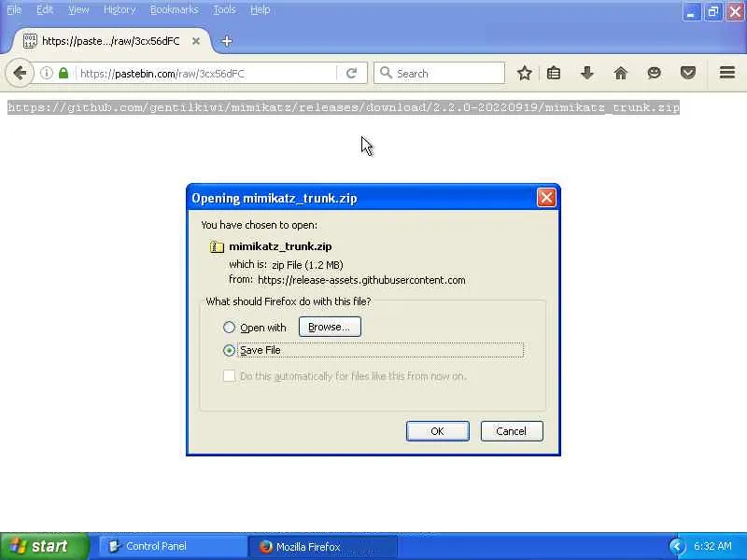747x560 pixels.
Task: Open the Hello chat smiley icon
Action: click(655, 74)
